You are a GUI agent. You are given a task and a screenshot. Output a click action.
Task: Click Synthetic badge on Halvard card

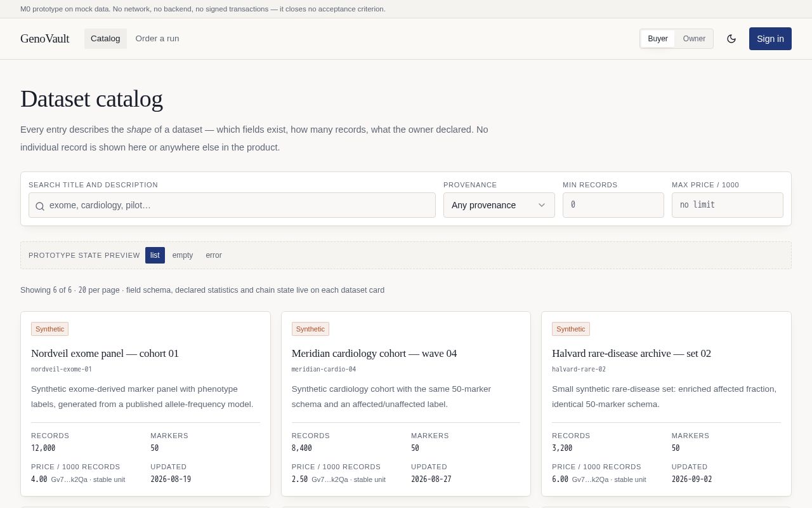coord(571,329)
